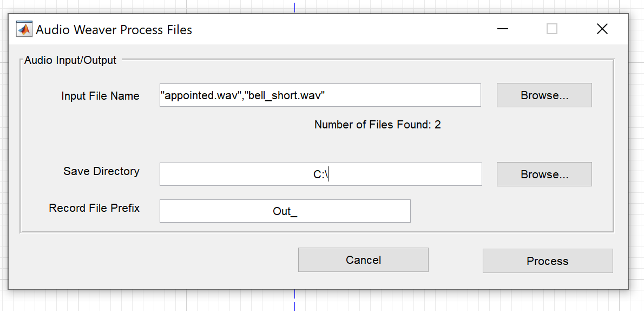Screen dimensions: 644x311
Task: Click the "Audio Input/Output" panel heading
Action: [x=70, y=60]
